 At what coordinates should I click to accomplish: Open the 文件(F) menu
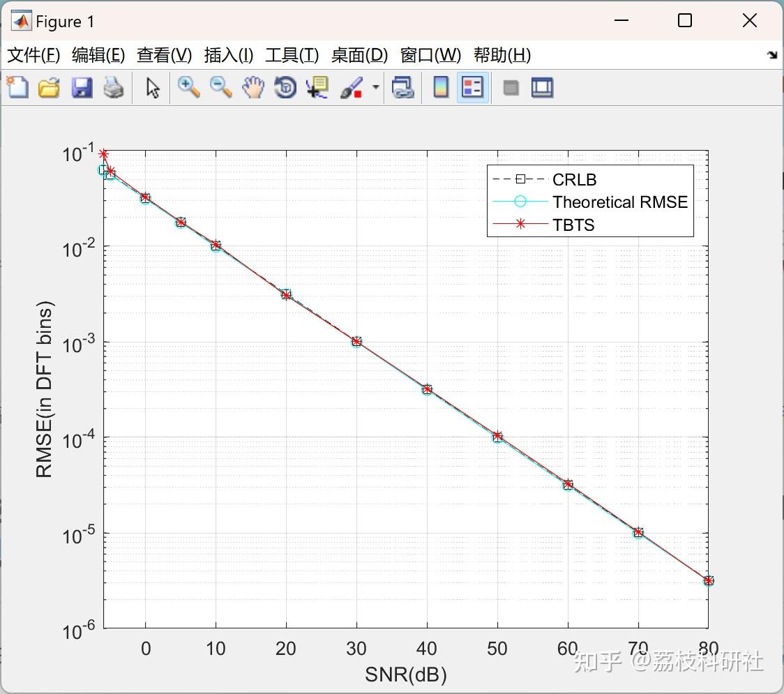[33, 55]
